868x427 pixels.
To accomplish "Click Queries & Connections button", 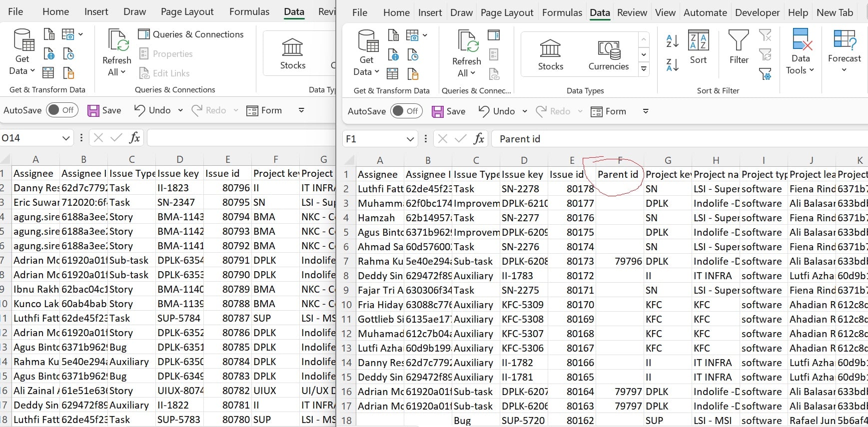I will tap(191, 34).
